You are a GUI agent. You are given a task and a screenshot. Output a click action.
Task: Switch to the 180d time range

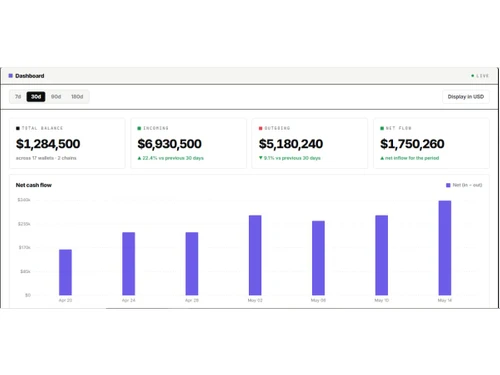(x=77, y=97)
